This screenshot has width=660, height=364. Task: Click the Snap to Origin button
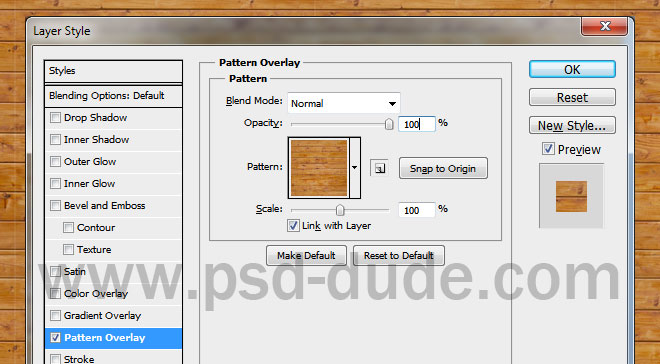coord(443,168)
